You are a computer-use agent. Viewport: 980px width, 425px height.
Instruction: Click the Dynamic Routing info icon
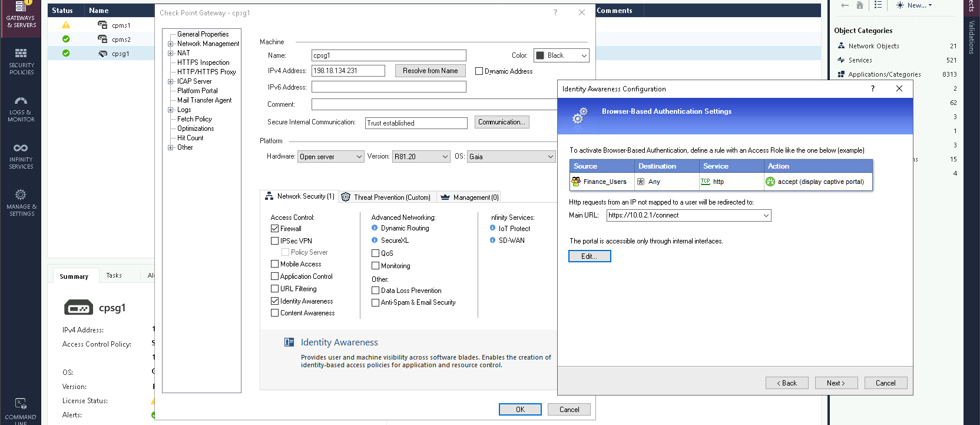pyautogui.click(x=375, y=228)
